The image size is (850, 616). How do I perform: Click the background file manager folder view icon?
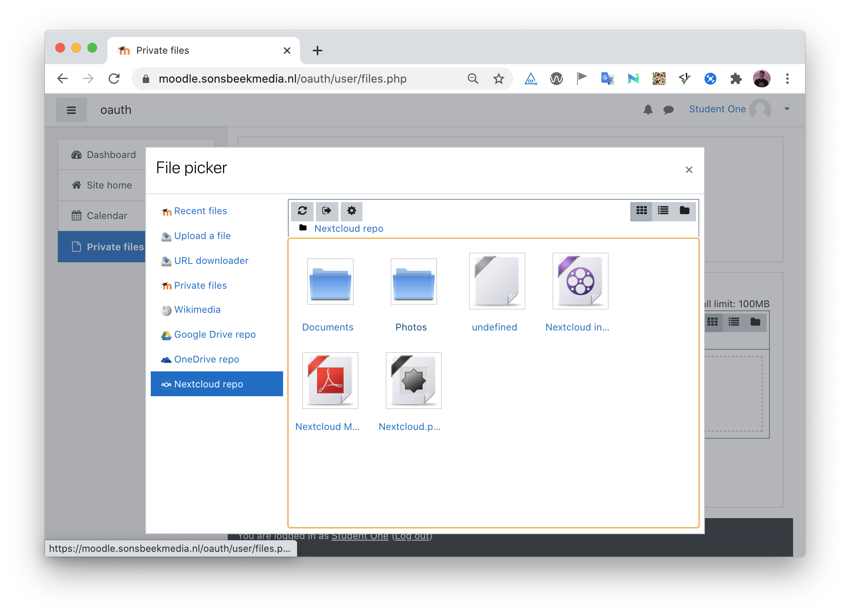pyautogui.click(x=755, y=322)
